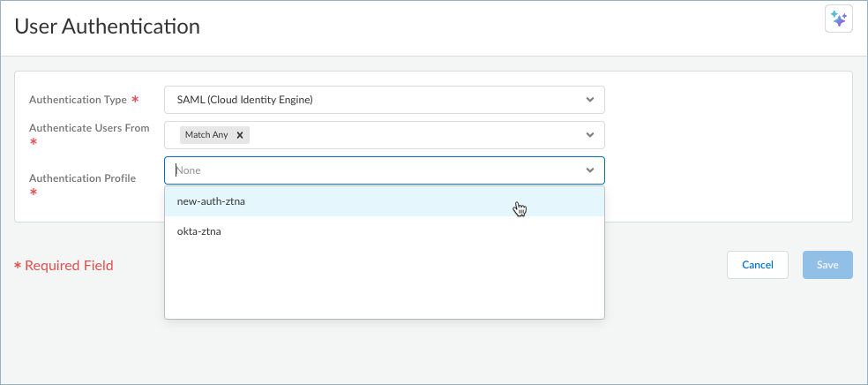Click the Required Field note
Viewport: 868px width, 385px height.
[69, 265]
